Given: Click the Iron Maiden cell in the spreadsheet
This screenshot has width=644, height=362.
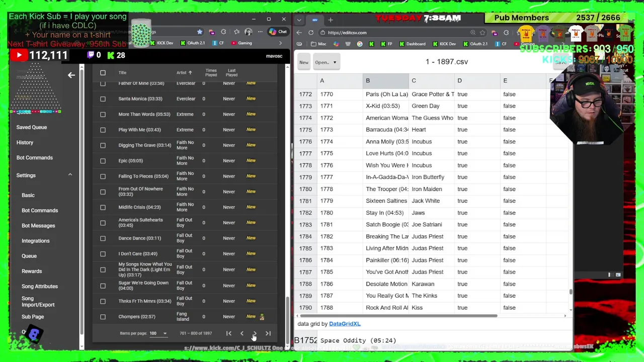Looking at the screenshot, I should click(x=432, y=189).
